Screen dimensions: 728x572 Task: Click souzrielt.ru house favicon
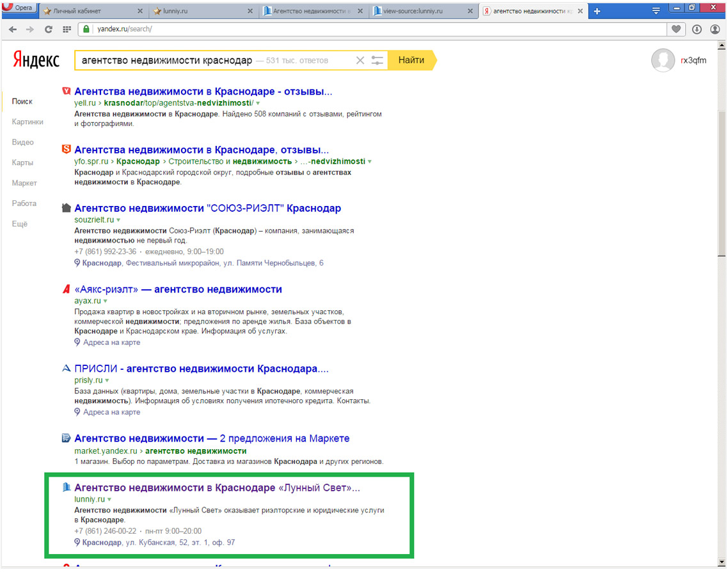click(67, 207)
